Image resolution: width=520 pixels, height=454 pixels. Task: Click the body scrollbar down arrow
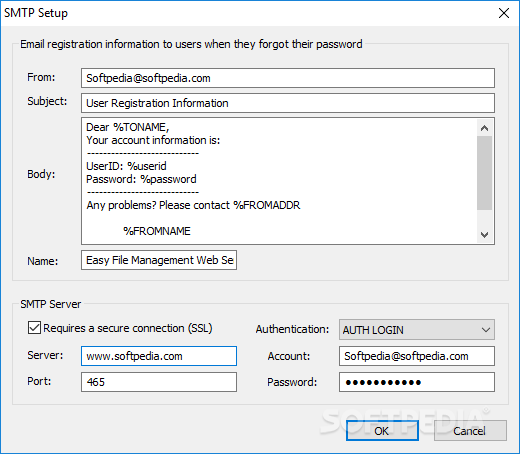coord(484,234)
